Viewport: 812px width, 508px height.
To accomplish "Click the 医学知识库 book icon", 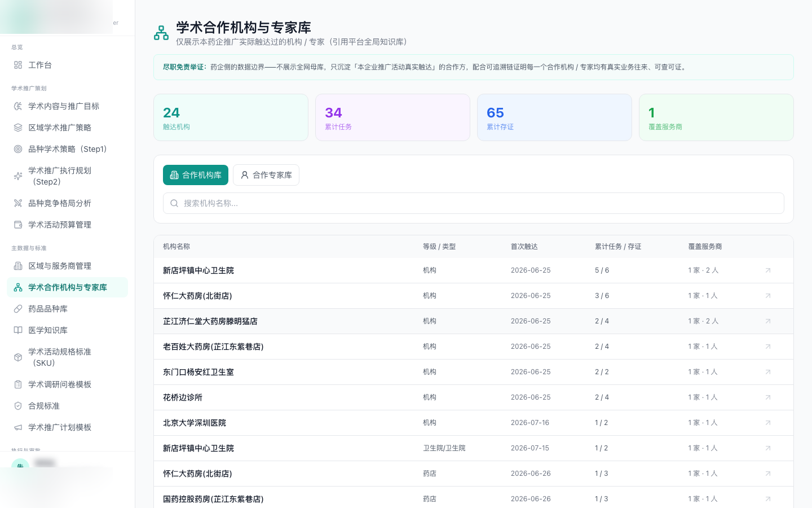I will pos(18,330).
